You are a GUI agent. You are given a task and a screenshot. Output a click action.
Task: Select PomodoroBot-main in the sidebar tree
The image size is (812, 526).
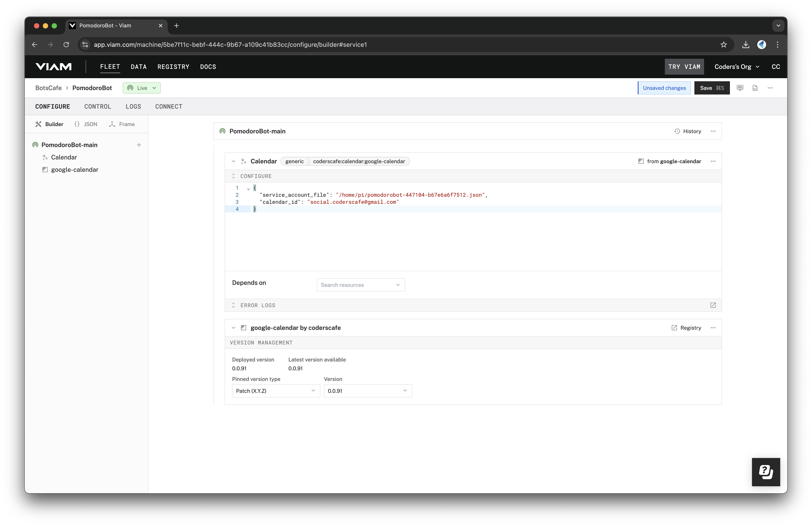[x=69, y=145]
